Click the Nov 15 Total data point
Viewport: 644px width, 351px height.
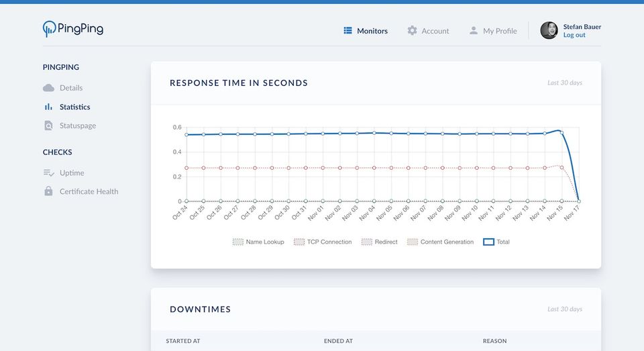point(562,132)
